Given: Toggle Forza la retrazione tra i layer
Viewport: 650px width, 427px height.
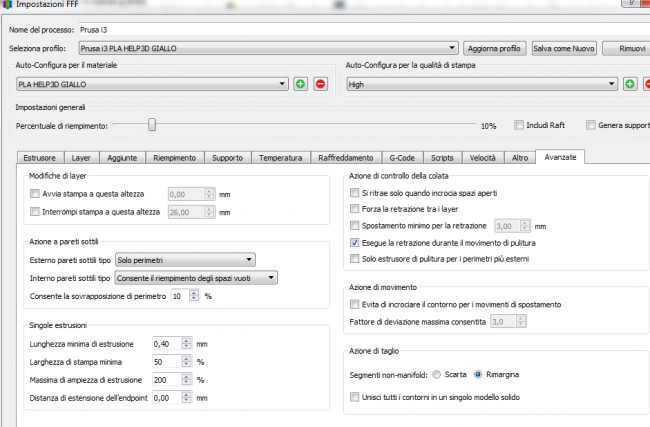Looking at the screenshot, I should (354, 209).
